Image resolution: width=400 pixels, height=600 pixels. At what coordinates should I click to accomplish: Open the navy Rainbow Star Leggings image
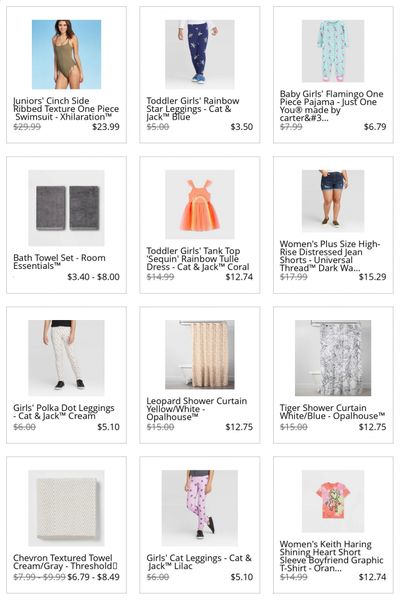point(199,54)
